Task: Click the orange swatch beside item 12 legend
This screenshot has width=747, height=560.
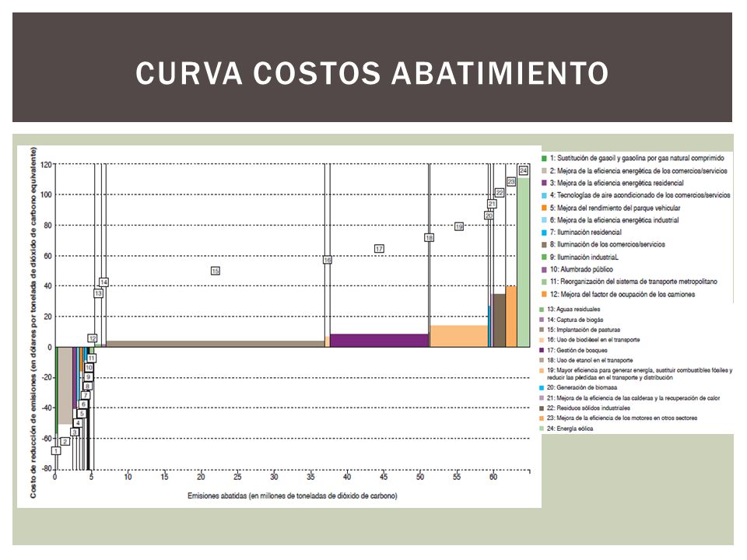Action: tap(544, 294)
